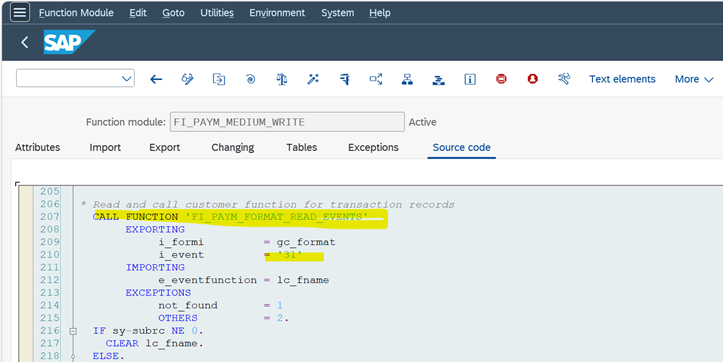
Task: Display the object list hierarchy icon
Action: 407,79
